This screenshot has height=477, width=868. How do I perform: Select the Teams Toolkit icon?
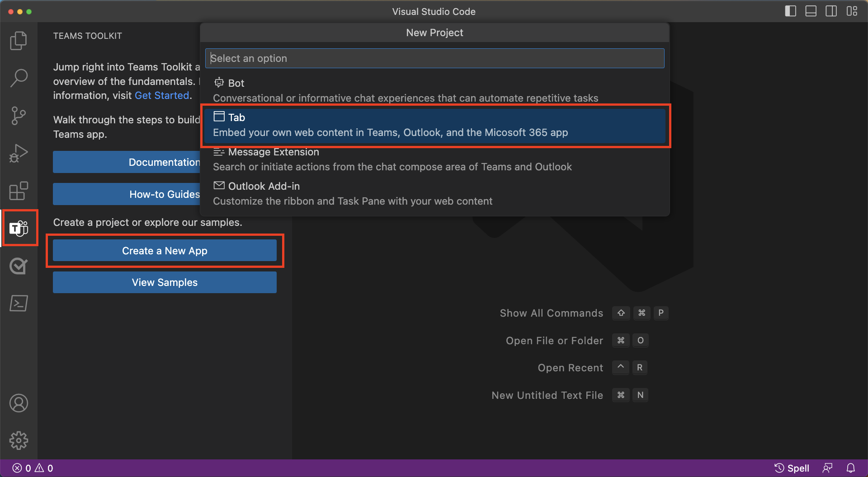coord(19,228)
